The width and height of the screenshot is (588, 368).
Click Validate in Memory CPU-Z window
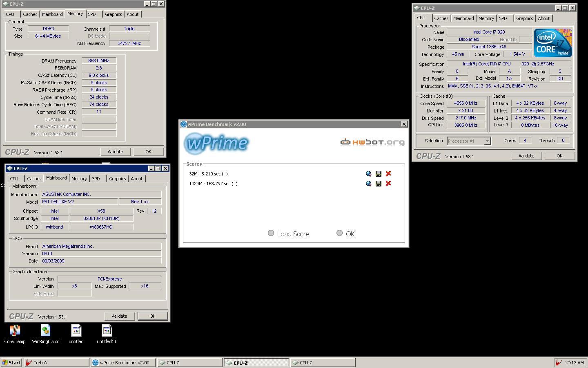click(x=115, y=152)
